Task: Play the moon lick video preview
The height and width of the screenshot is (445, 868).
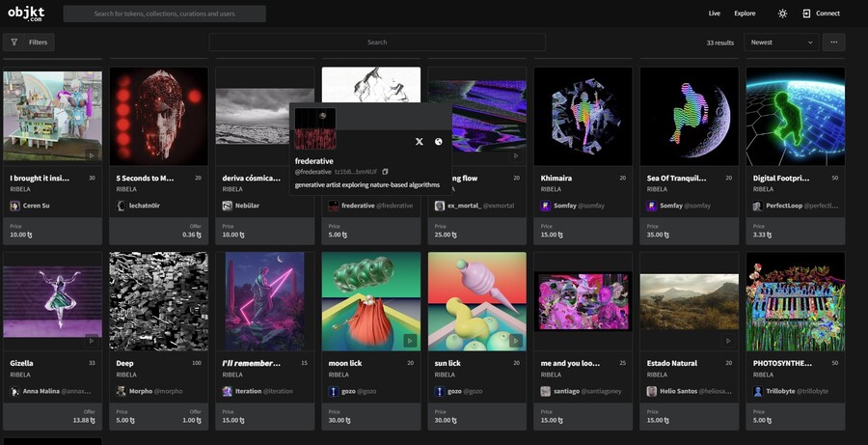Action: [410, 340]
